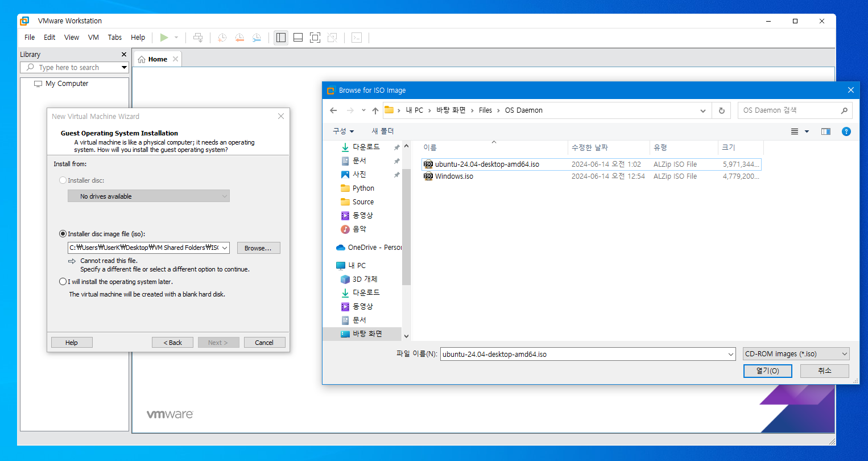Screen dimensions: 868x461
Task: Click the Refresh icon beside the address bar
Action: [x=722, y=110]
